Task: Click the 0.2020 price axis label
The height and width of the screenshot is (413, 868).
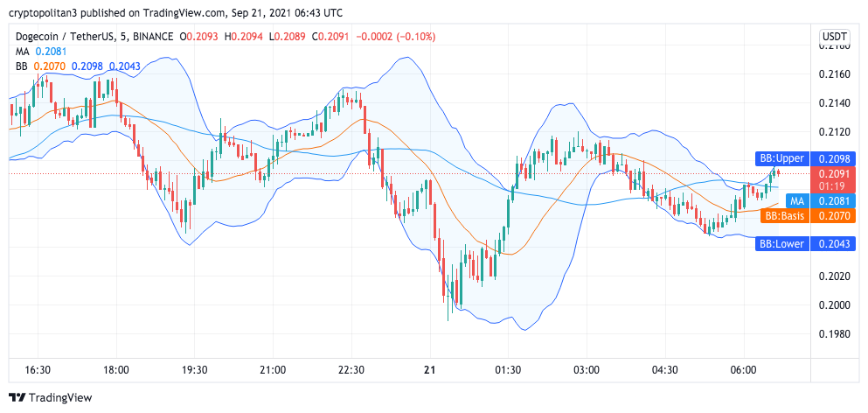Action: pos(832,276)
